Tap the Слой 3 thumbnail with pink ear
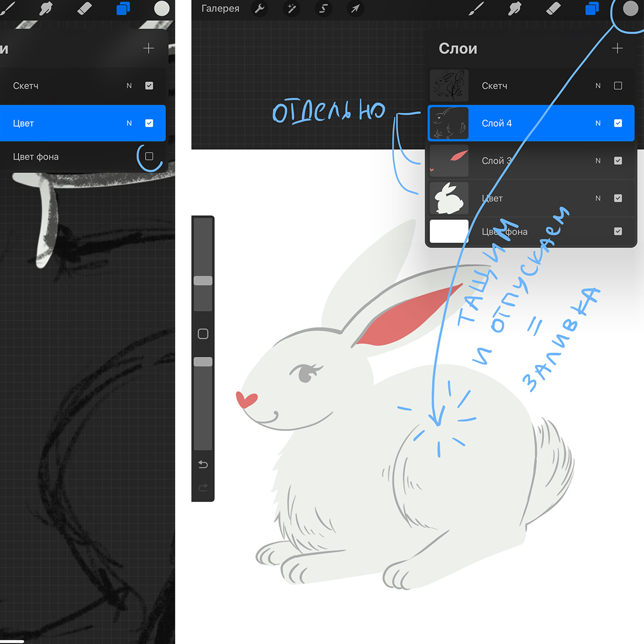 [x=449, y=161]
